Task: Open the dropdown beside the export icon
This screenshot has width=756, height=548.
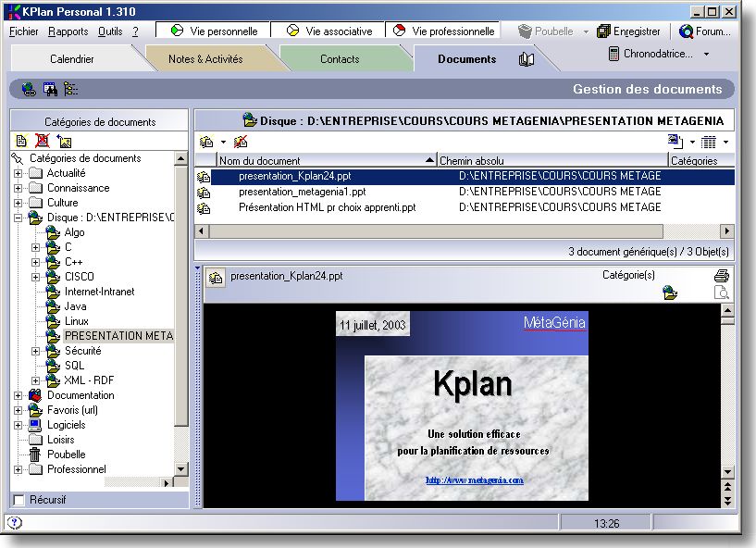Action: point(692,142)
